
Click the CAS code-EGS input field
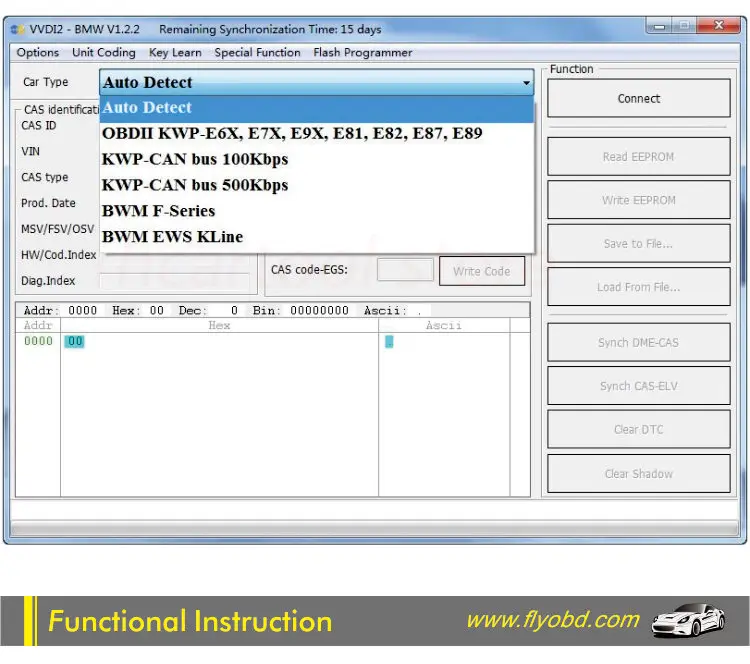405,270
